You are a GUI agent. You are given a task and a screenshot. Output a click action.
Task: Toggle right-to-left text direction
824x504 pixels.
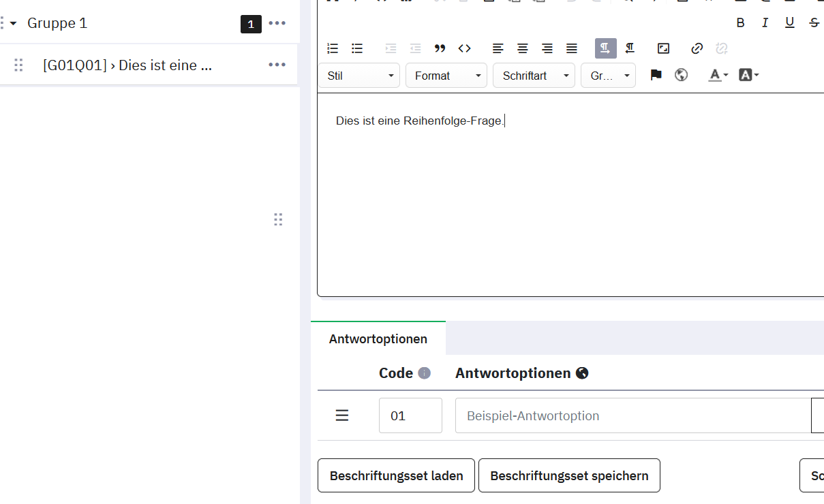coord(630,48)
